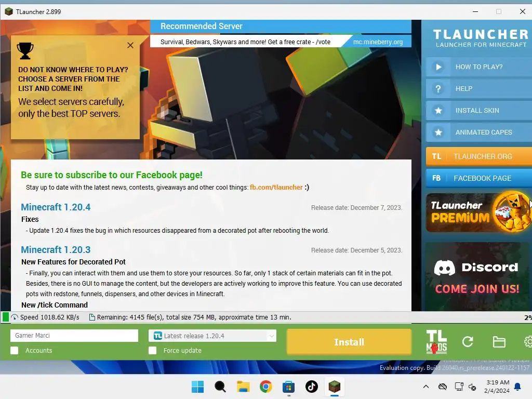Open the Discord Come Join Us banner
The image size is (532, 399).
click(x=477, y=276)
